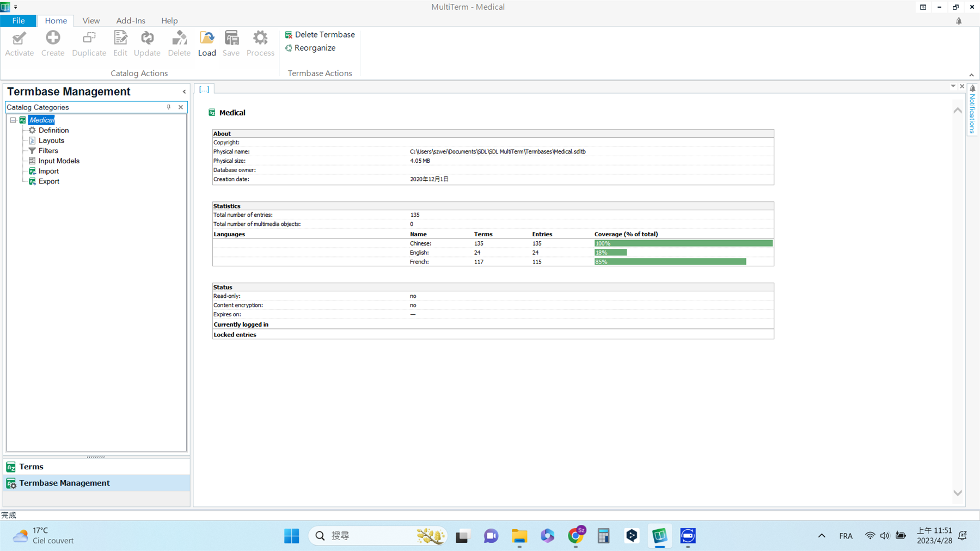Image resolution: width=980 pixels, height=551 pixels.
Task: Open Task View from taskbar
Action: pyautogui.click(x=462, y=536)
